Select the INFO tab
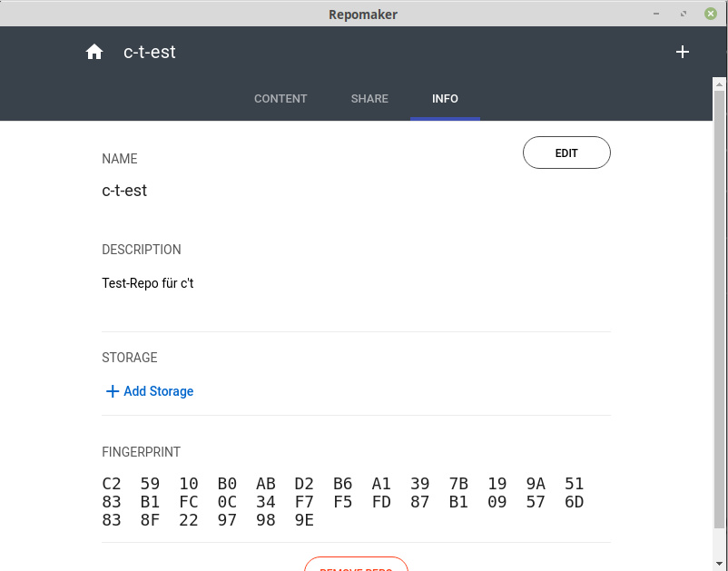Screen dimensions: 728x571 (x=445, y=99)
